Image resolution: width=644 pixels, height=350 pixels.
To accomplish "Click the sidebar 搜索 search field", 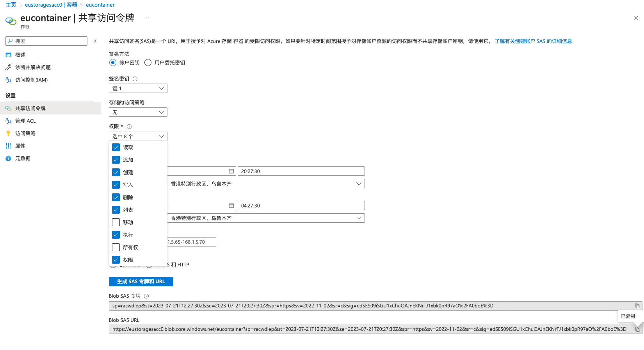I will click(x=46, y=41).
